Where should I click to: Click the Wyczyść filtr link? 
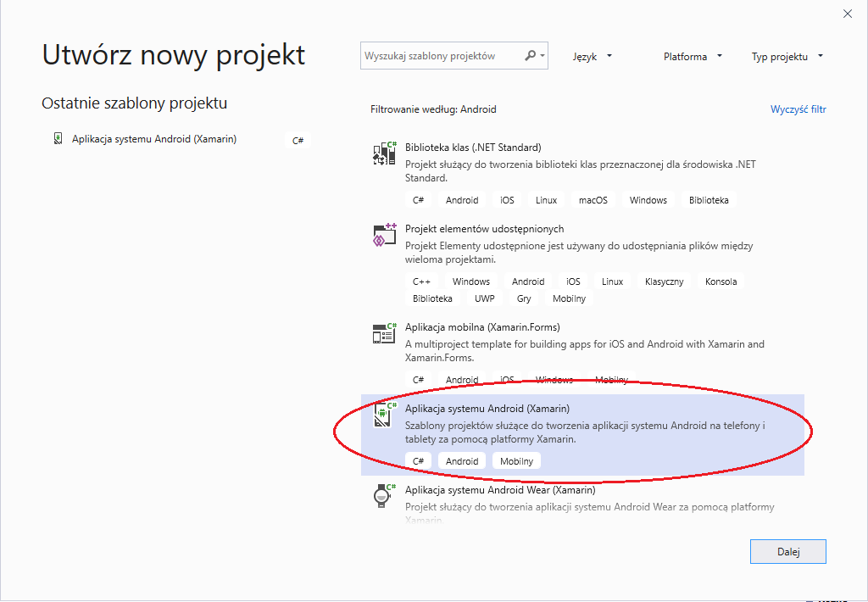[798, 109]
